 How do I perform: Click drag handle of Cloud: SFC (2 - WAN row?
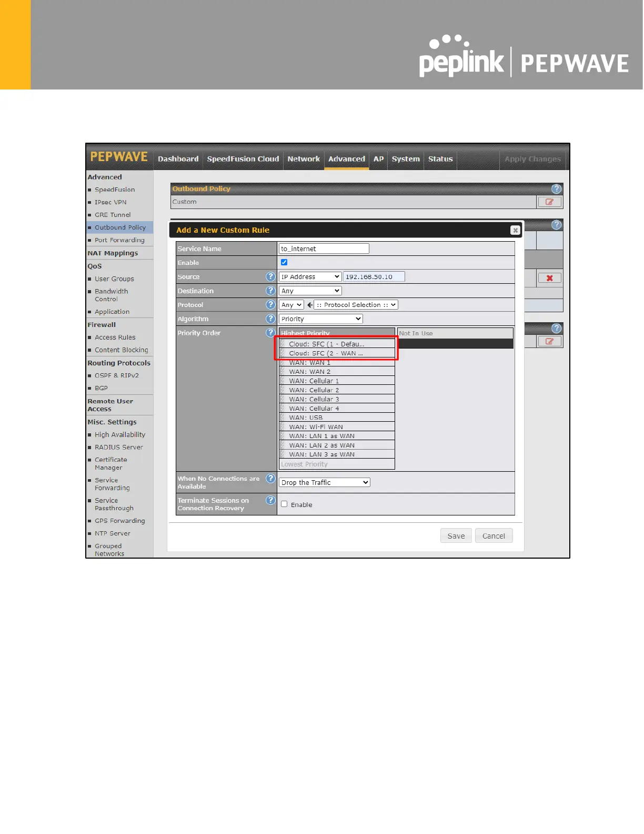[283, 353]
